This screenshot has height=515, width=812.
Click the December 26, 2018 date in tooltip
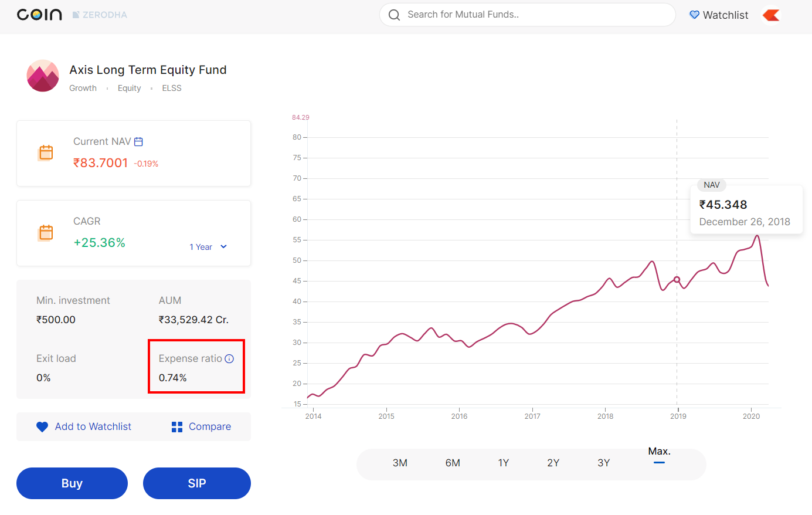pyautogui.click(x=745, y=222)
